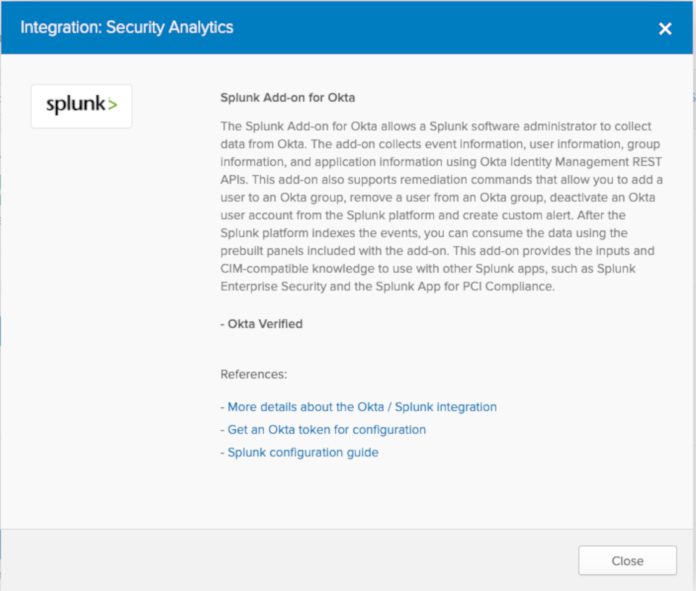Click the Splunk App for PCI Compliance text
This screenshot has height=591, width=696.
(x=465, y=286)
